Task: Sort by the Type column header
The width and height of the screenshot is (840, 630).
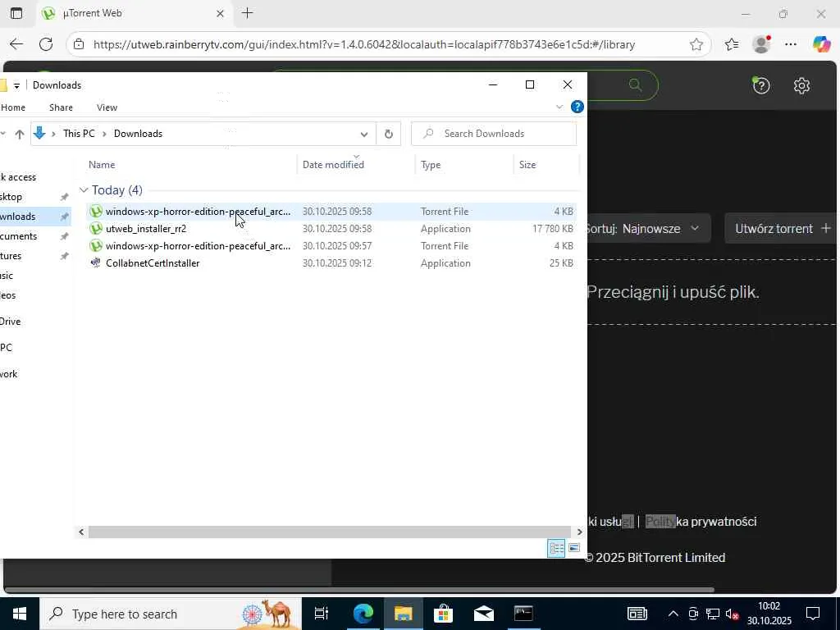Action: pyautogui.click(x=464, y=164)
